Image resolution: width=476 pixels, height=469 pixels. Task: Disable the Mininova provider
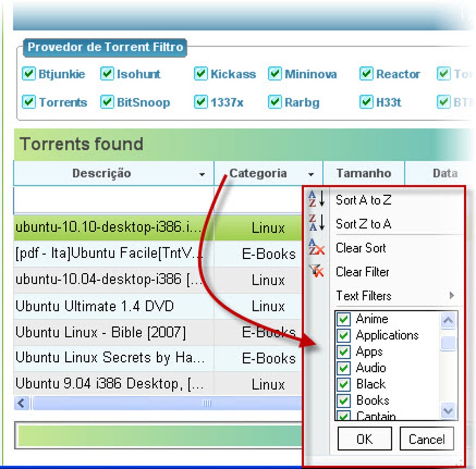coord(275,74)
